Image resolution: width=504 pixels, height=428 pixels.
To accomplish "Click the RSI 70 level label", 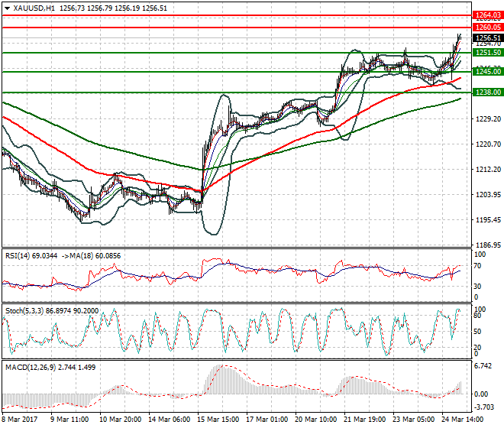I will (x=477, y=266).
